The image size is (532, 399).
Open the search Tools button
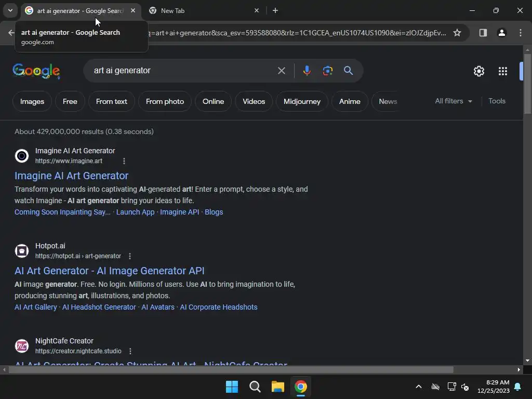497,101
